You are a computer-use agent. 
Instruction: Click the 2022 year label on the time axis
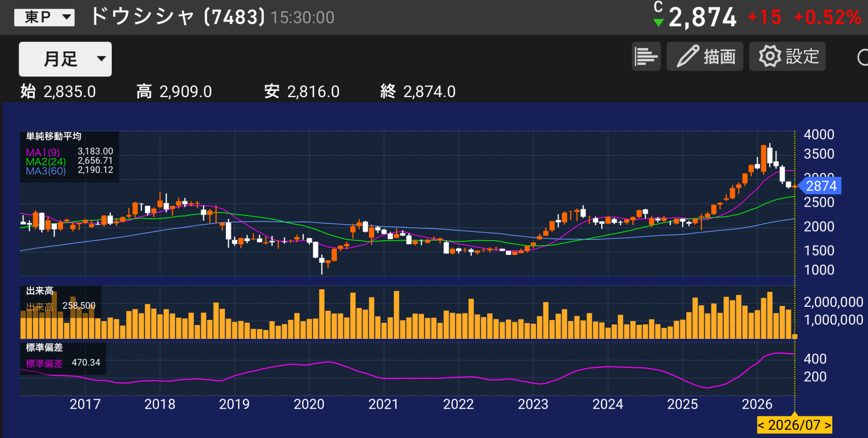[x=459, y=404]
